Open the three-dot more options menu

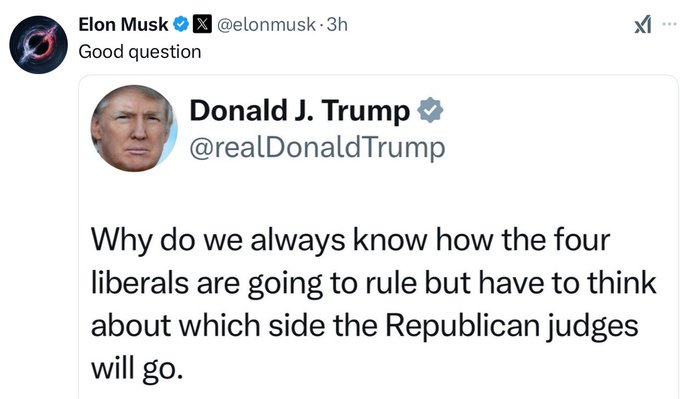(x=670, y=23)
